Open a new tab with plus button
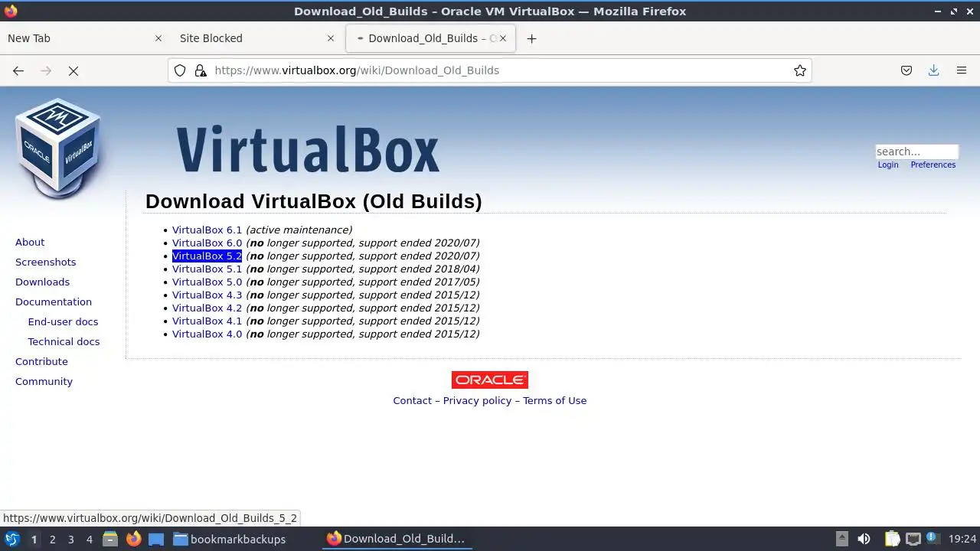Screen dimensions: 980x551 coord(531,38)
